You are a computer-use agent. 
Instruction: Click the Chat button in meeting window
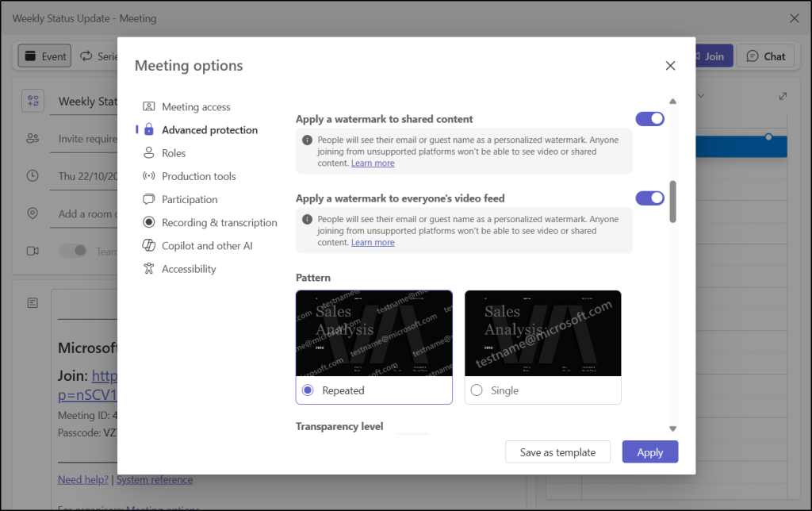[x=765, y=56]
